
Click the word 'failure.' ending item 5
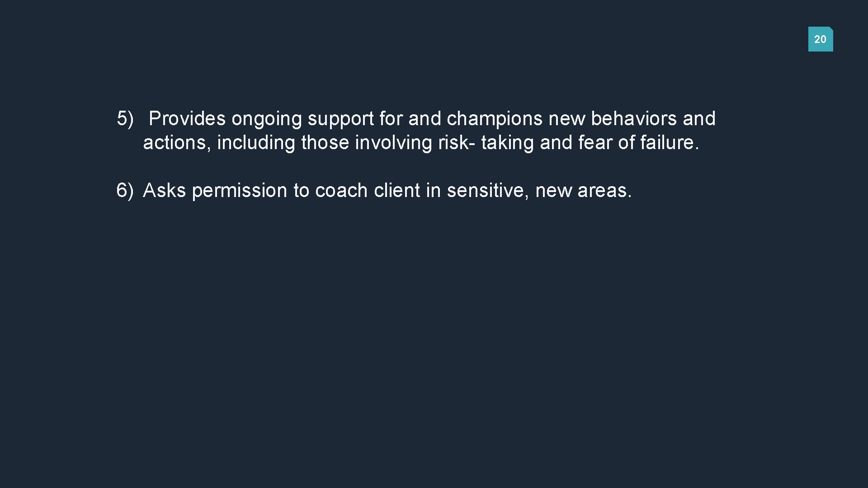pyautogui.click(x=670, y=142)
